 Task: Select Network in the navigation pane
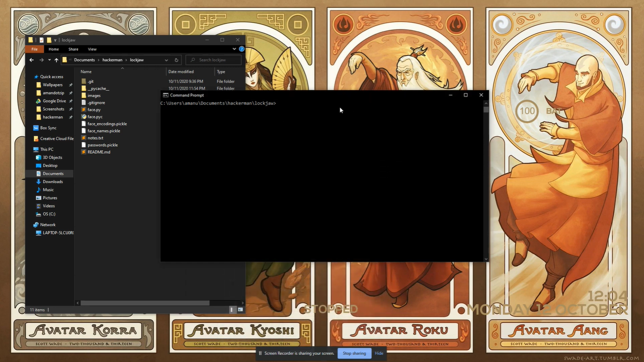48,225
